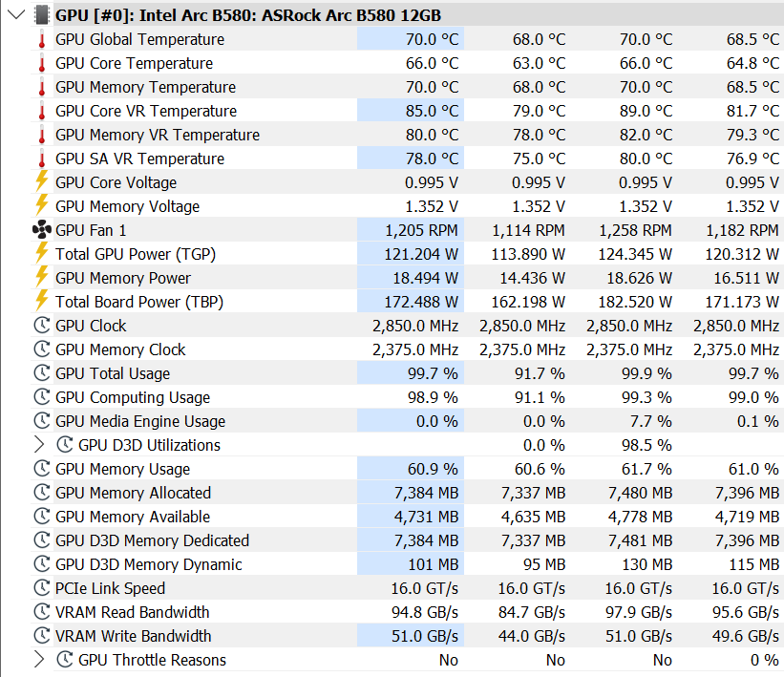Click the thermometer icon for GPU Global Temperature
The width and height of the screenshot is (784, 677).
coord(42,39)
